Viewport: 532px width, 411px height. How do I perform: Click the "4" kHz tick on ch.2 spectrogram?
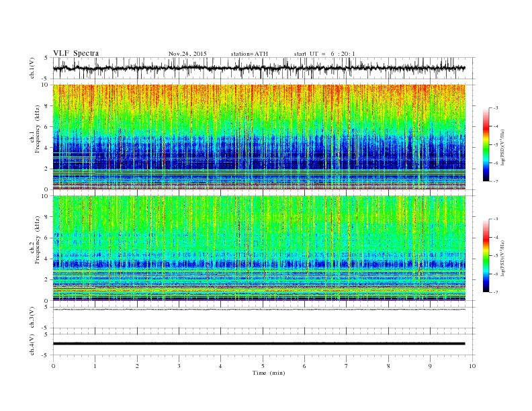[46, 259]
